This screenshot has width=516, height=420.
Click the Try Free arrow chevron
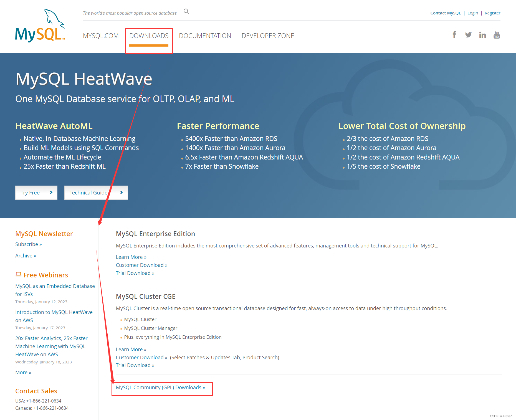coord(51,193)
